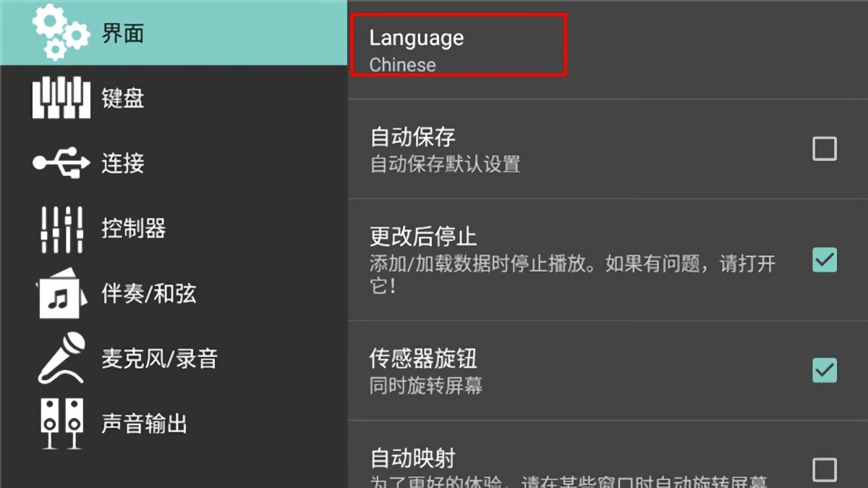Open the 声音输出 settings category
This screenshot has width=868, height=488.
tap(174, 424)
